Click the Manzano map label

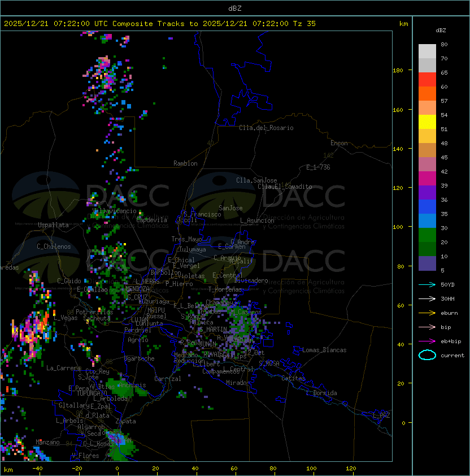pos(47,442)
